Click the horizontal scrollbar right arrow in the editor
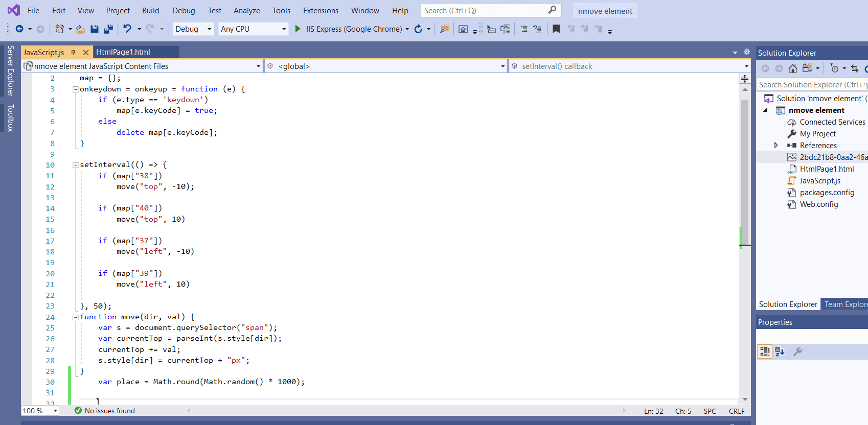The height and width of the screenshot is (425, 868). tap(624, 411)
